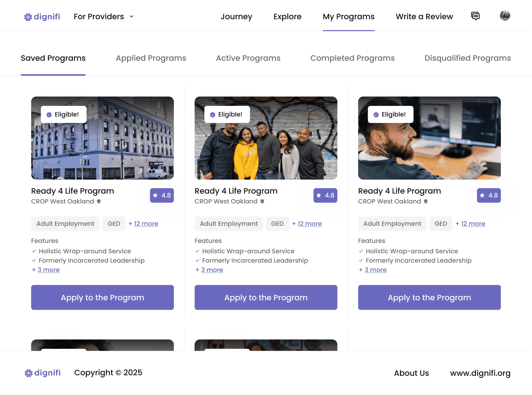The width and height of the screenshot is (532, 395).
Task: Click the dignifi logo in the header
Action: point(42,17)
